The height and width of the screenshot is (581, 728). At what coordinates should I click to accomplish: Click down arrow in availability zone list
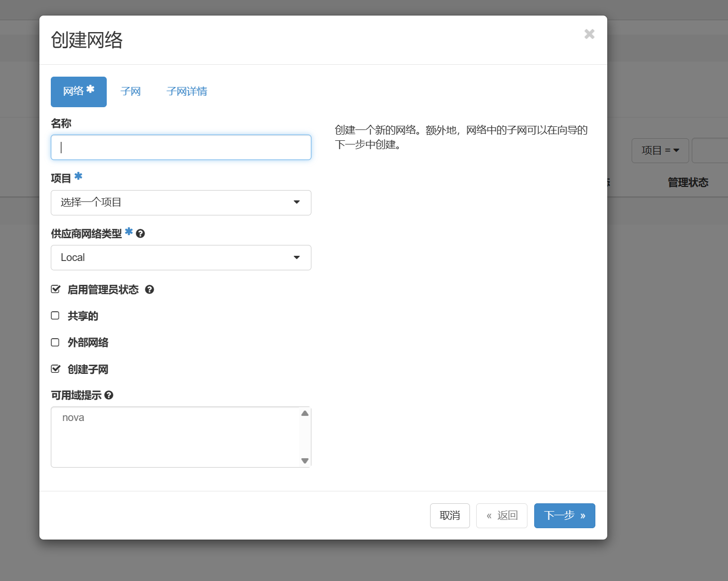305,460
